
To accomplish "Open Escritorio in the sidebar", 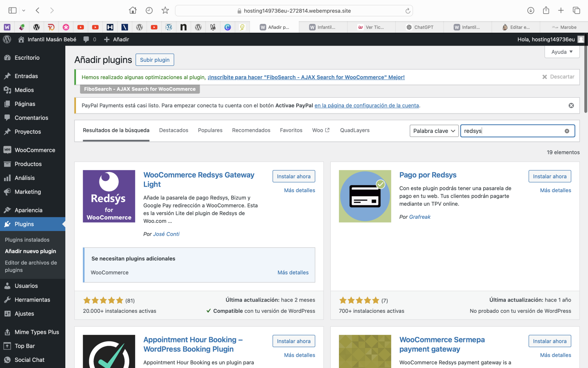I will 33,58.
